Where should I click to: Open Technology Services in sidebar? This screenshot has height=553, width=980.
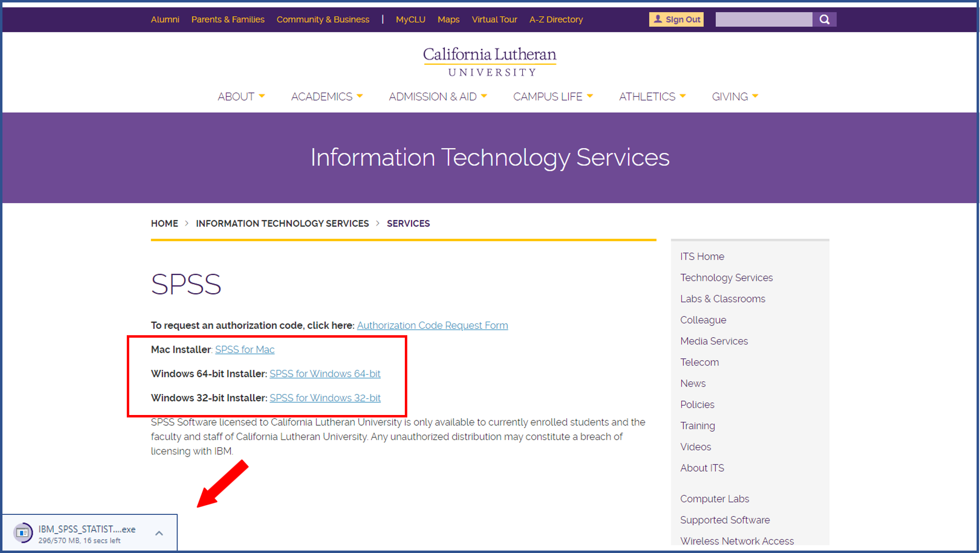click(726, 277)
